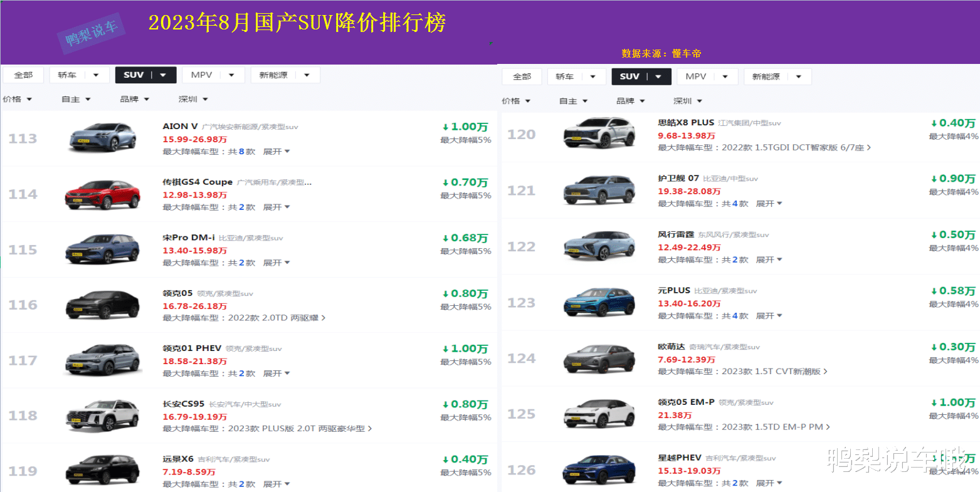Screen dimensions: 980x492
Task: Open the 宋Pro DM-i model name
Action: (189, 238)
